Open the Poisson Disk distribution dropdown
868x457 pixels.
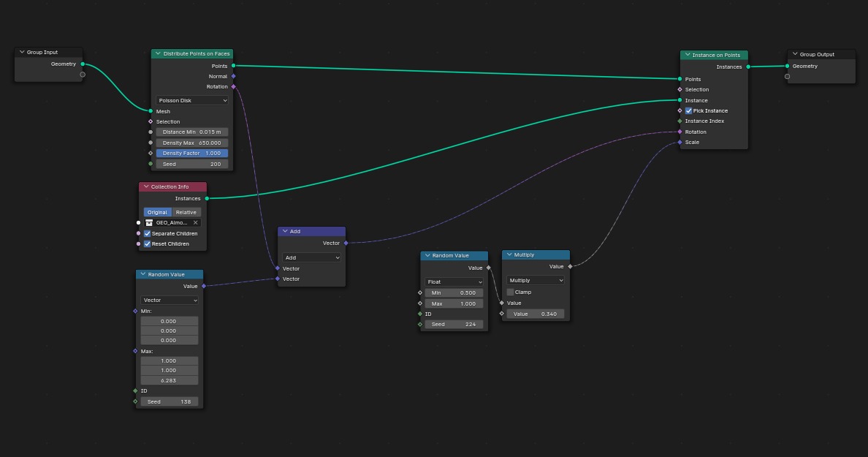[192, 100]
